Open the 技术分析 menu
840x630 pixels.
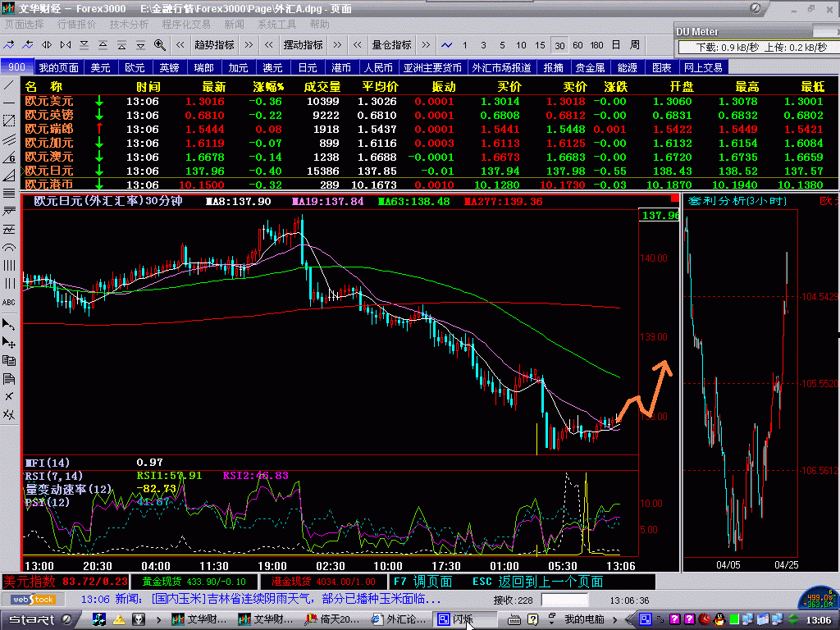(x=129, y=25)
